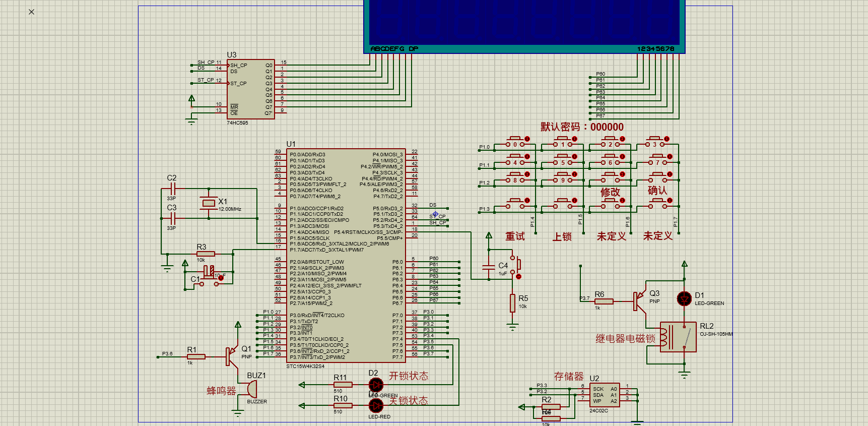The height and width of the screenshot is (426, 868).
Task: Select the 24C02C EEPROM chip U2
Action: 605,395
